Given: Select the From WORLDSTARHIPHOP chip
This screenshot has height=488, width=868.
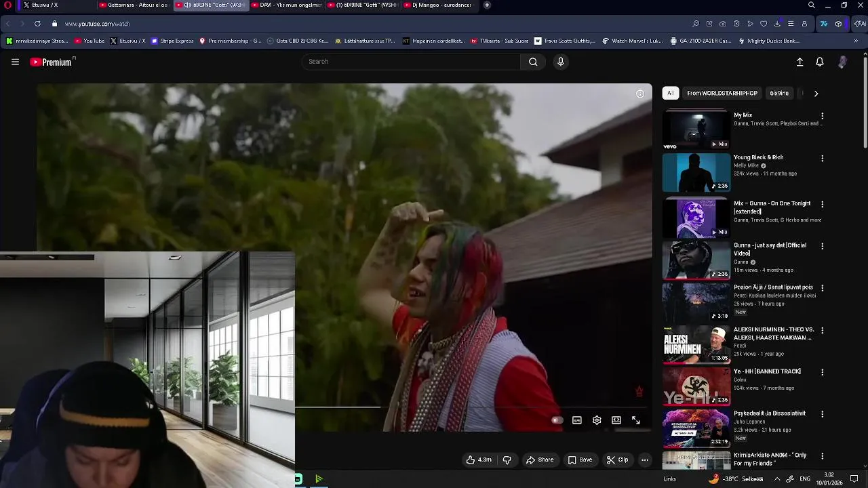Looking at the screenshot, I should (x=722, y=94).
